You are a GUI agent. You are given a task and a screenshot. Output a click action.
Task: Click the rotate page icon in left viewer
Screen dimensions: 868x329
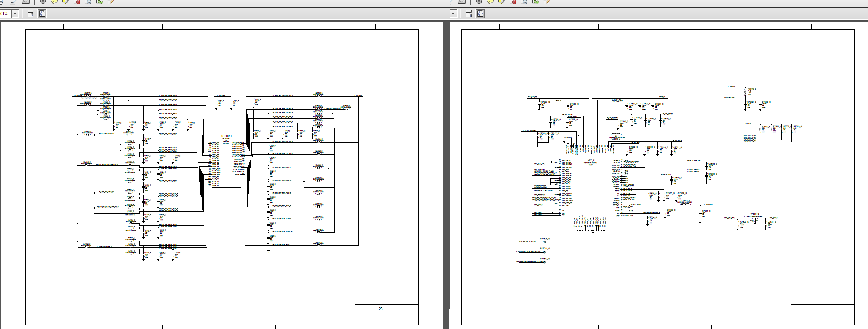[x=88, y=2]
